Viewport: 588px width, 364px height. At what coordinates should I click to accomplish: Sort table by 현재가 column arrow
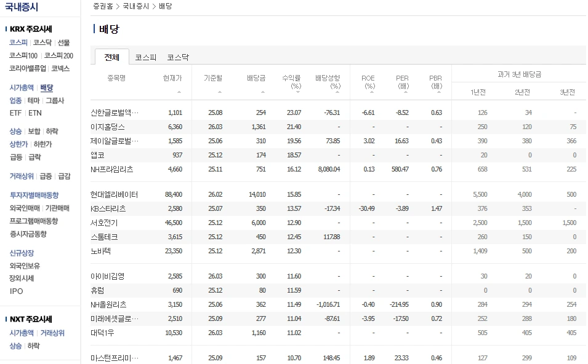pyautogui.click(x=179, y=92)
